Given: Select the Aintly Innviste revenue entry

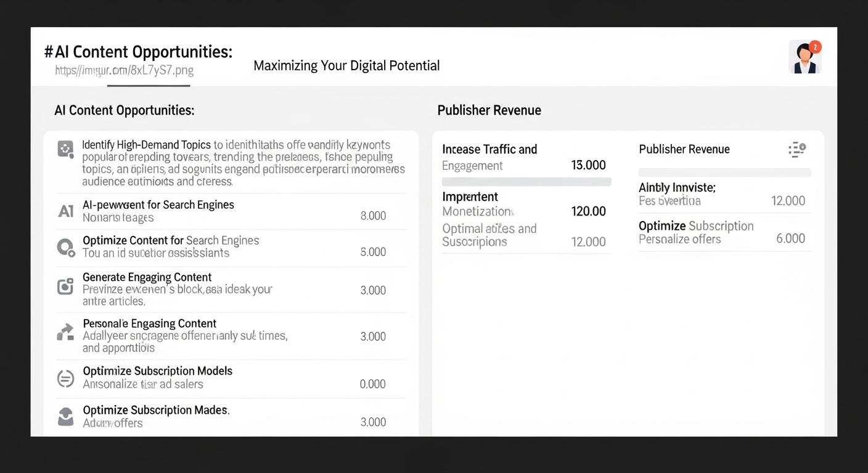Looking at the screenshot, I should coord(677,193).
